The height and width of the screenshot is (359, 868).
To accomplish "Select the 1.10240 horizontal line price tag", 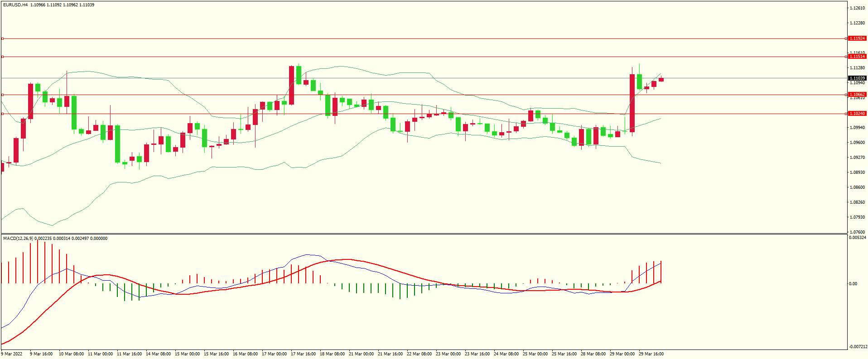I will point(857,114).
